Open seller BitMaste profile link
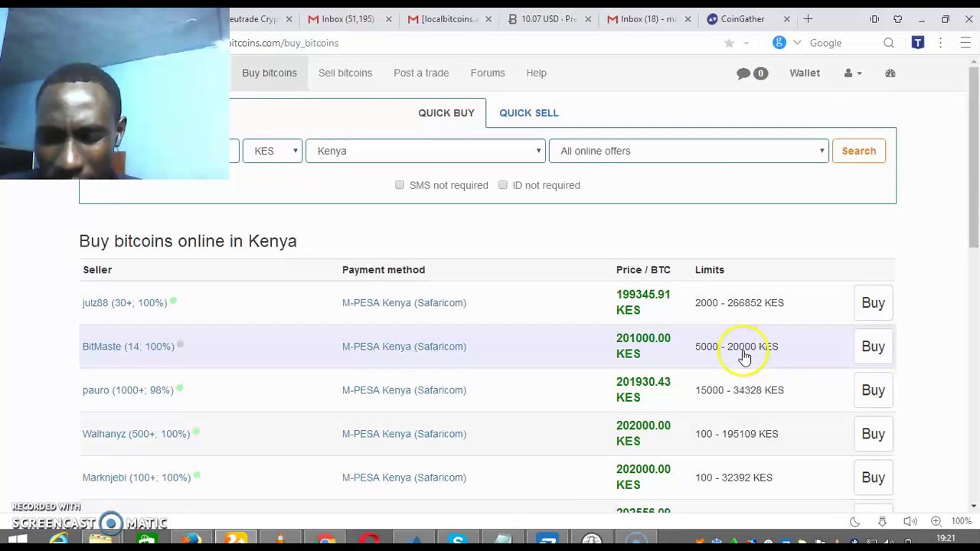This screenshot has width=980, height=551. [129, 347]
